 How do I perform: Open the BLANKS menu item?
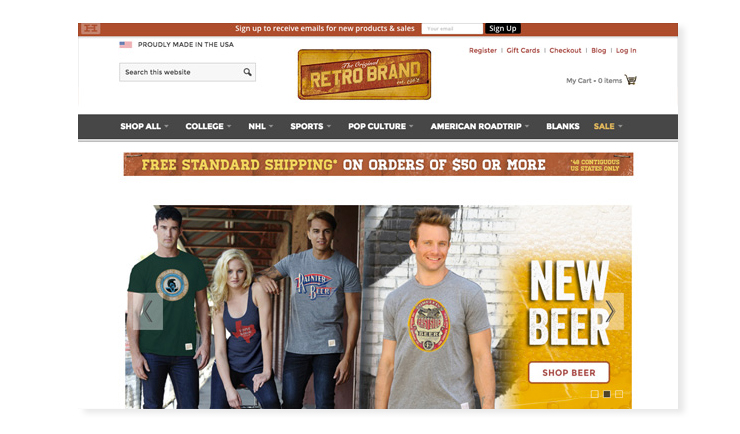(x=563, y=126)
